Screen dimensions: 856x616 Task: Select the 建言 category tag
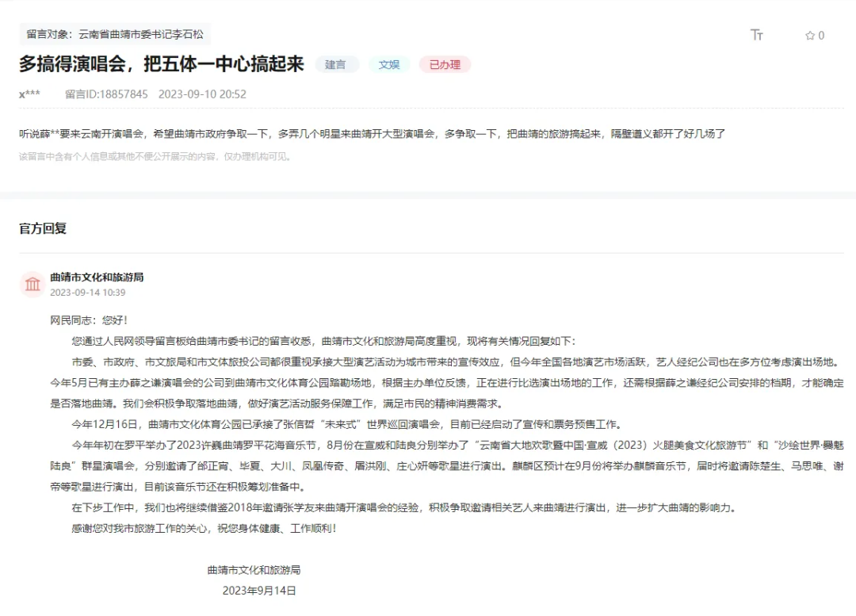pyautogui.click(x=337, y=65)
